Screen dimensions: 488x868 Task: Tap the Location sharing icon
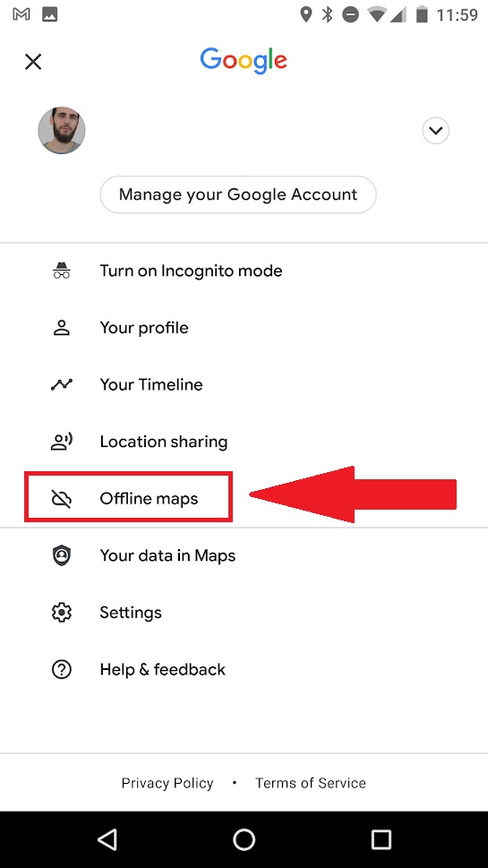pos(62,442)
